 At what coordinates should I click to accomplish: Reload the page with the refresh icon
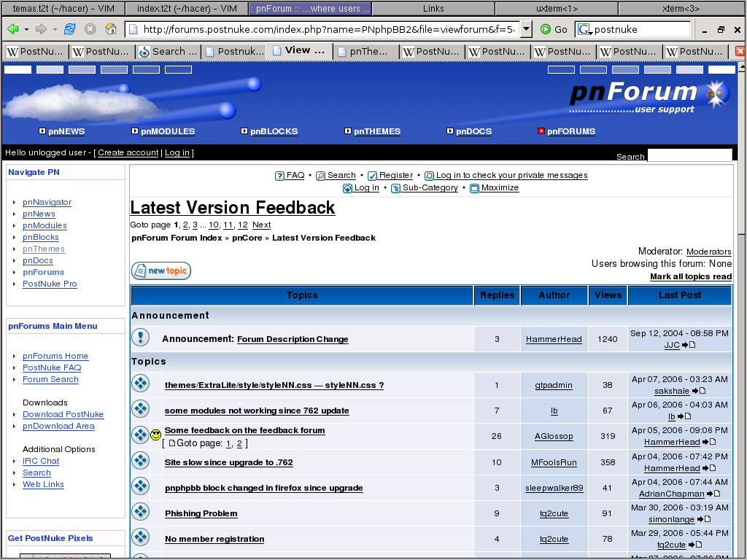(69, 29)
